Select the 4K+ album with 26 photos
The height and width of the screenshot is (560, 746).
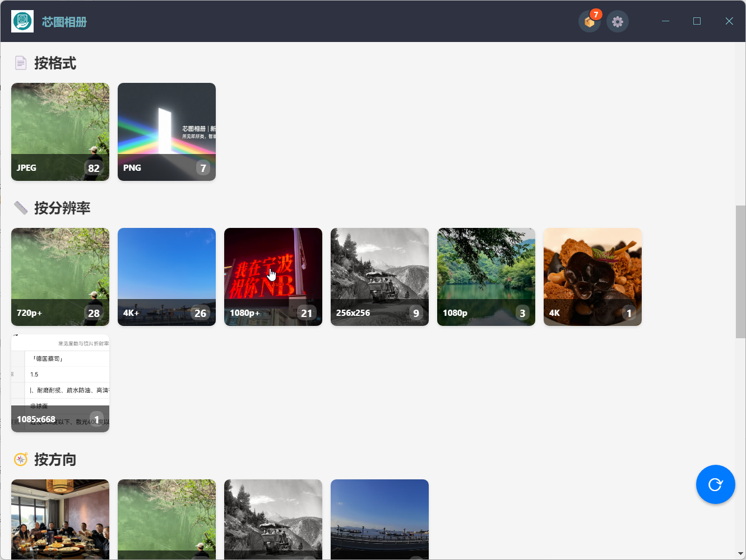(166, 277)
